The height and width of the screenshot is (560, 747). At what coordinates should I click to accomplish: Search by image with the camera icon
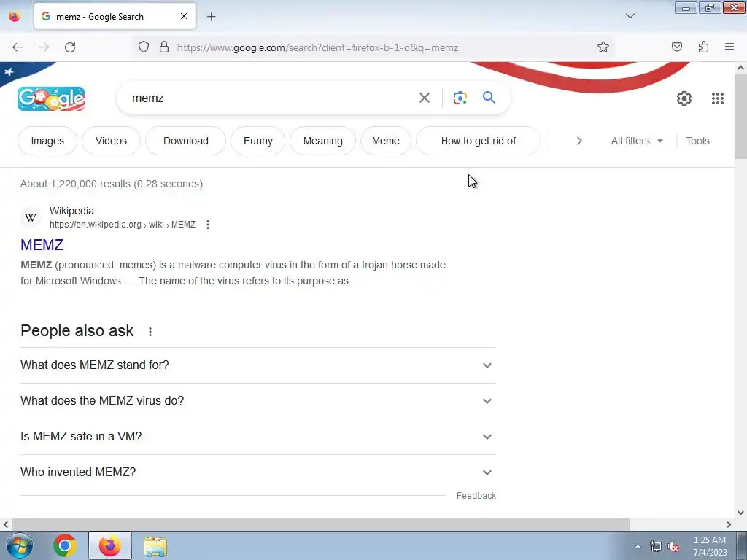point(460,98)
